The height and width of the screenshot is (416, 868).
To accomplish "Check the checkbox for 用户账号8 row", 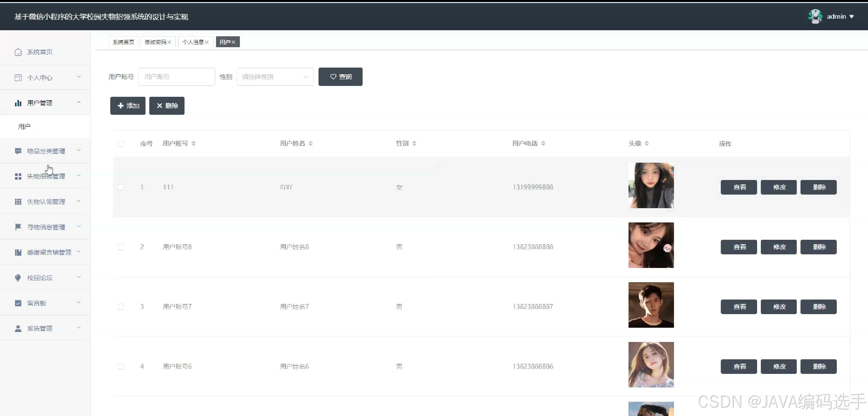I will tap(121, 247).
